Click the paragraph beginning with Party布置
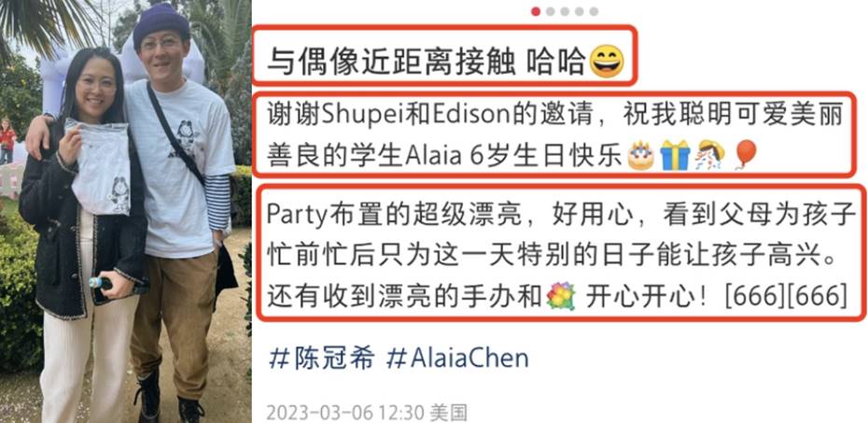Screen dimensions: 868x423 click(x=560, y=255)
